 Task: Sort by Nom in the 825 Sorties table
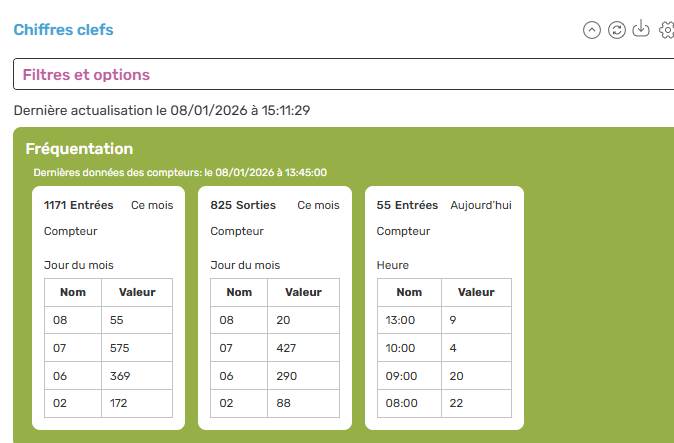(239, 292)
